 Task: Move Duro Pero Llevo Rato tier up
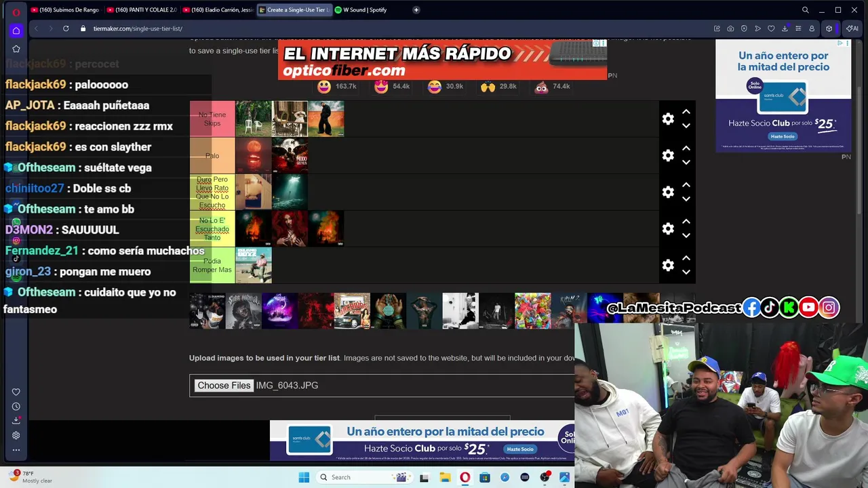(x=686, y=185)
